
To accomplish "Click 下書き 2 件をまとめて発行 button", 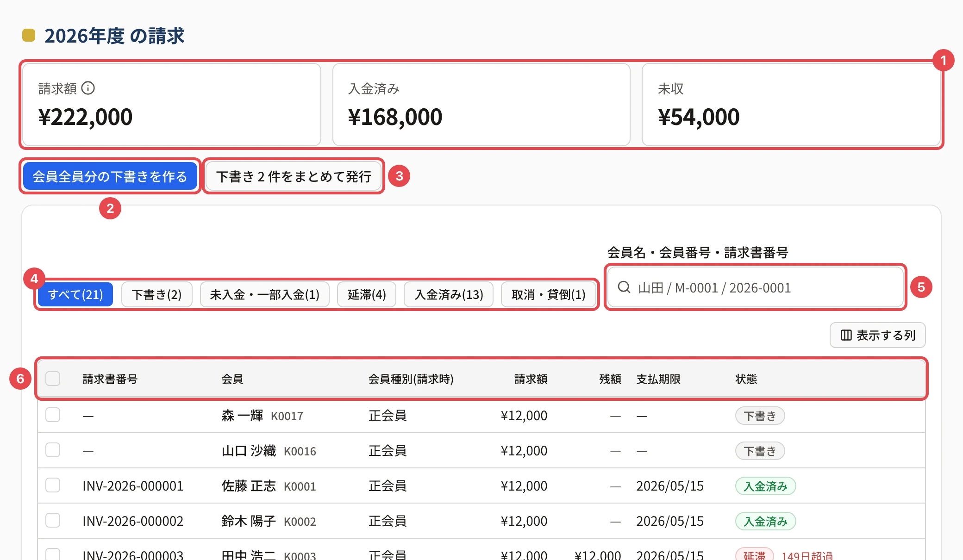I will click(294, 176).
